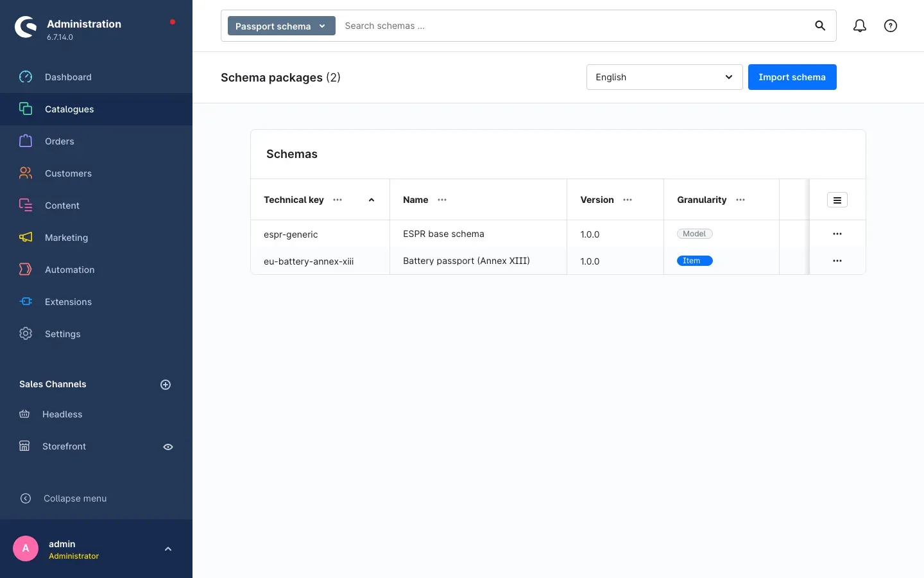
Task: Click the Storefront shop icon
Action: pos(24,446)
